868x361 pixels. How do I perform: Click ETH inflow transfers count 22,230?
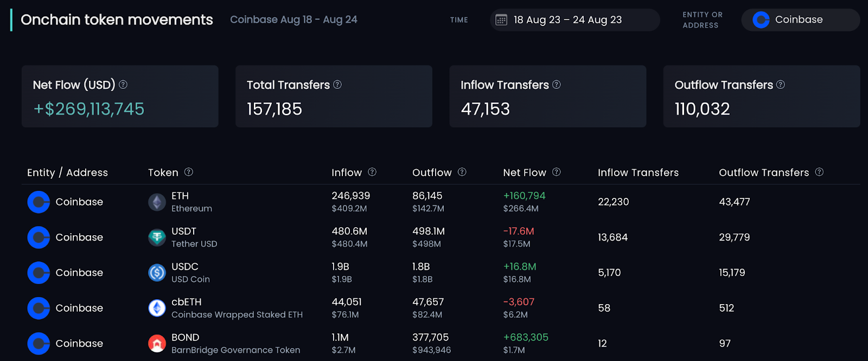pos(614,202)
